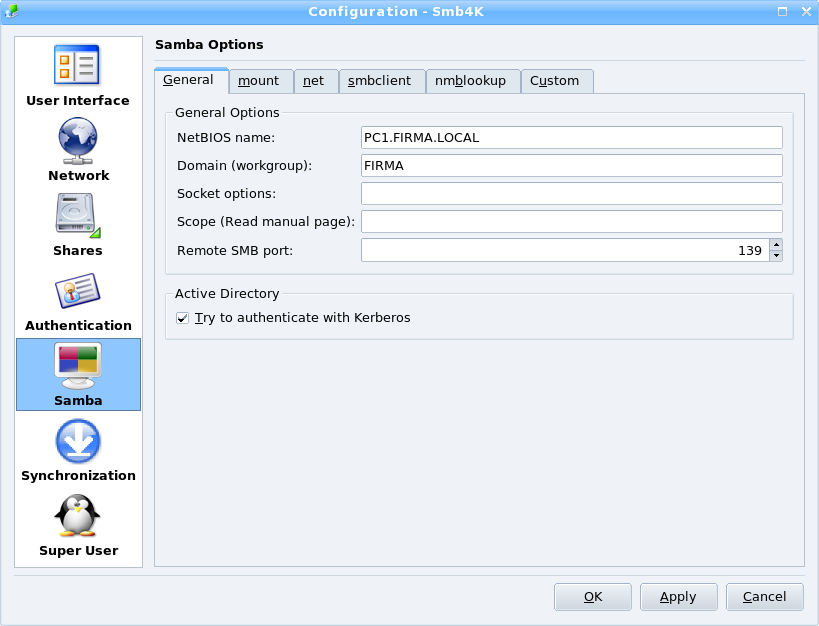Open the Authentication settings page

(78, 300)
